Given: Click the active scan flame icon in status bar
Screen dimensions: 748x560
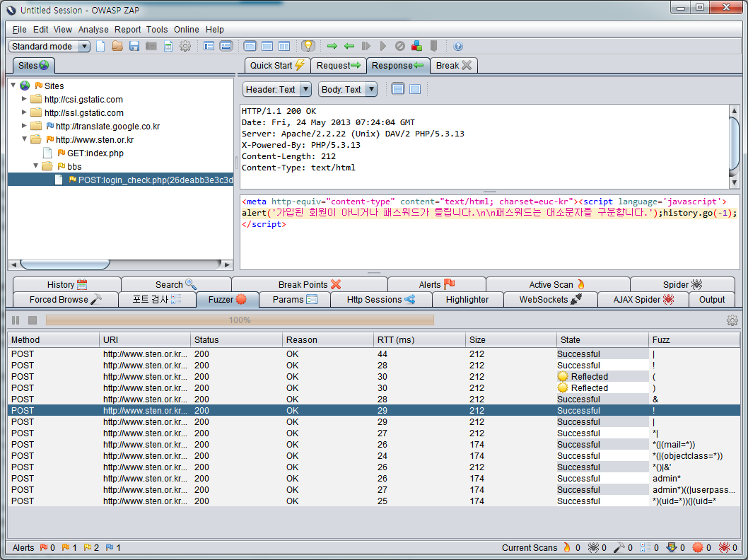Looking at the screenshot, I should tap(567, 547).
